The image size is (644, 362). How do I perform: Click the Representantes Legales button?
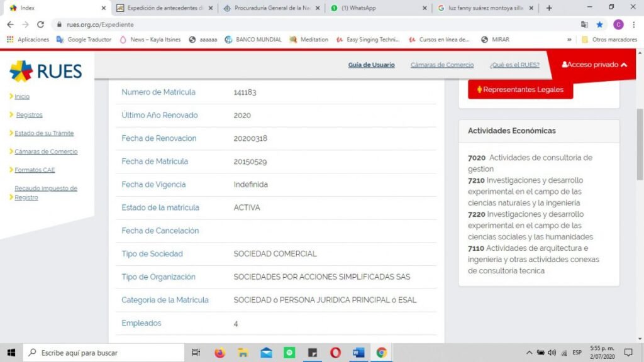coord(520,89)
